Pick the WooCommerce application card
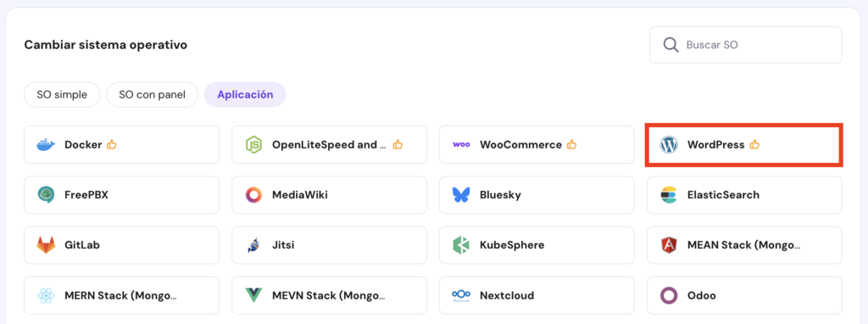Screen dimensions: 868x324 pyautogui.click(x=537, y=144)
